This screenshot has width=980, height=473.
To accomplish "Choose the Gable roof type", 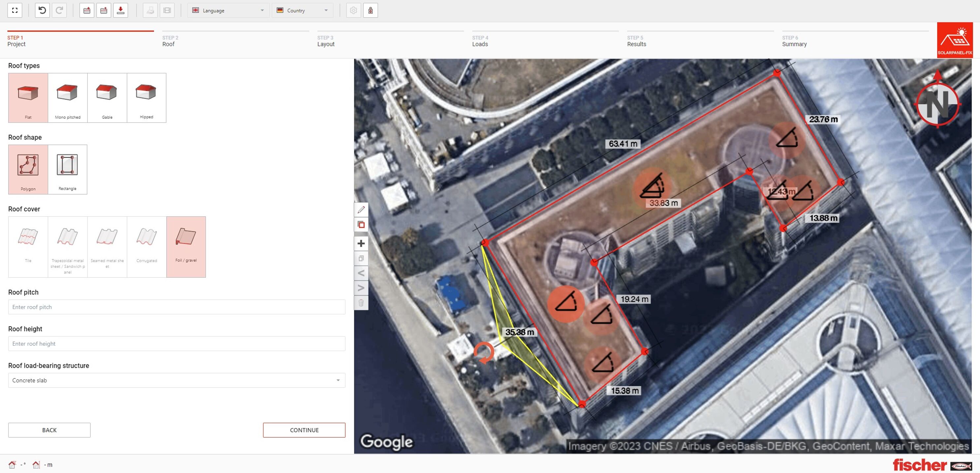I will pos(107,98).
